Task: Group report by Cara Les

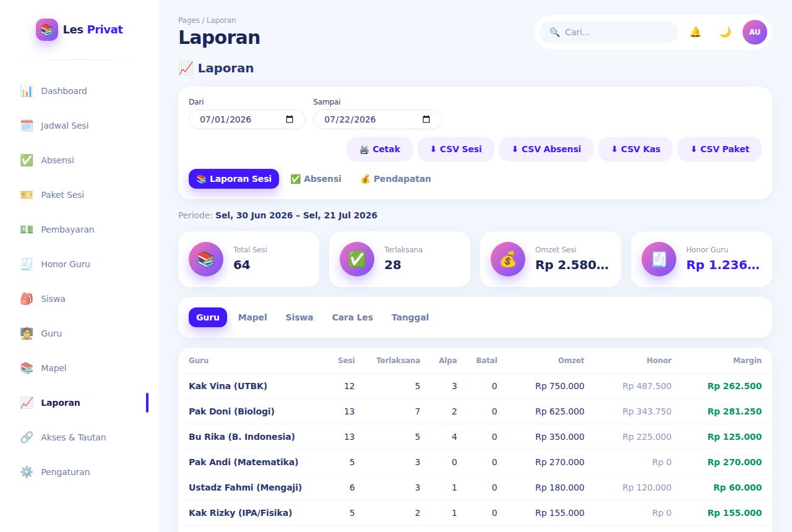Action: [x=353, y=317]
